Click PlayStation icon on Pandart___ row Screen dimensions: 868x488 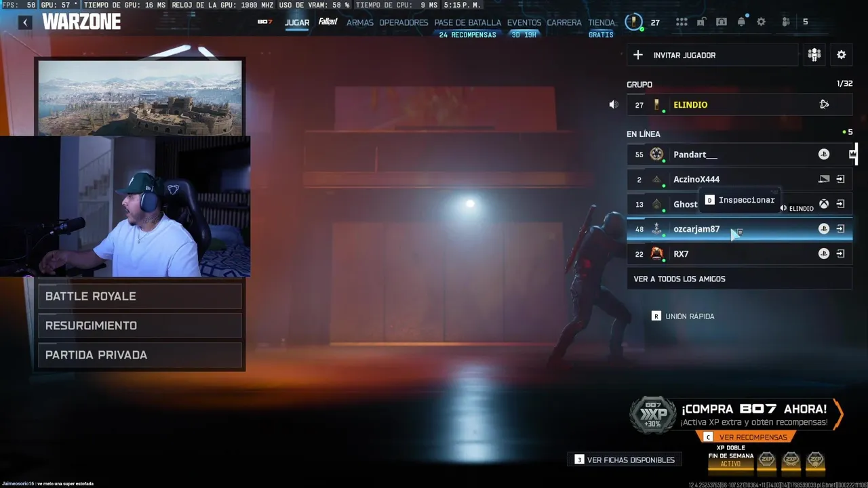824,155
